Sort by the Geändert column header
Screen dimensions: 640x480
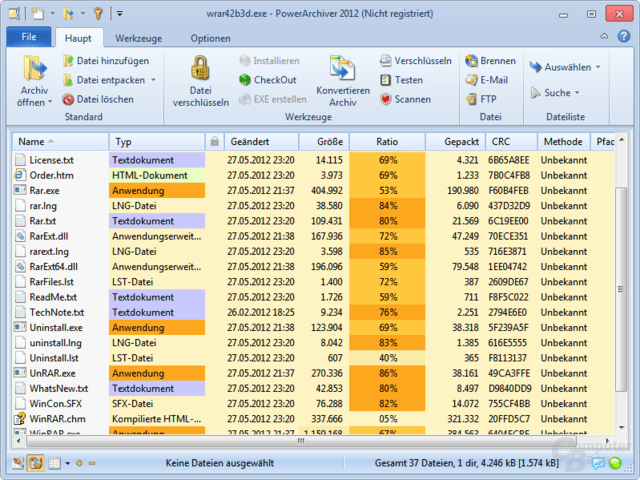261,142
